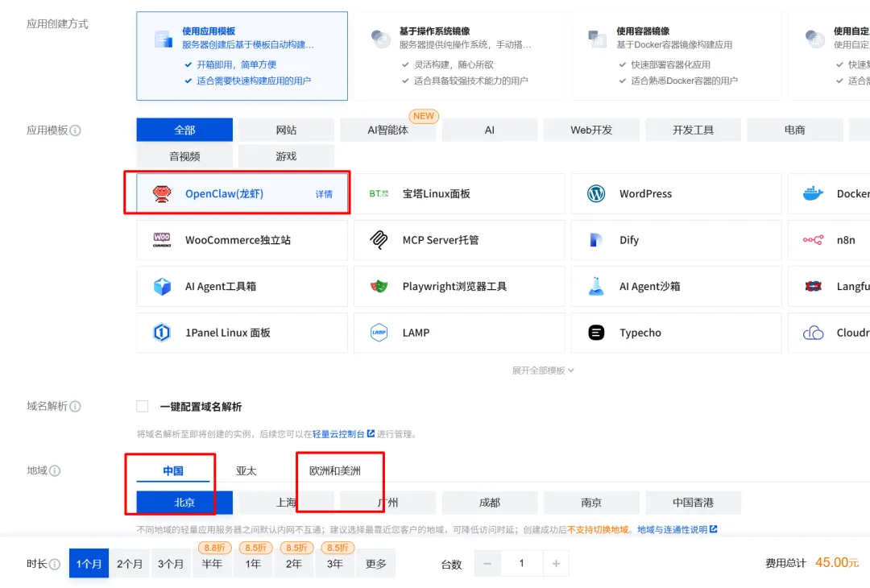
Task: Click the Playwright masks icon
Action: click(x=379, y=286)
